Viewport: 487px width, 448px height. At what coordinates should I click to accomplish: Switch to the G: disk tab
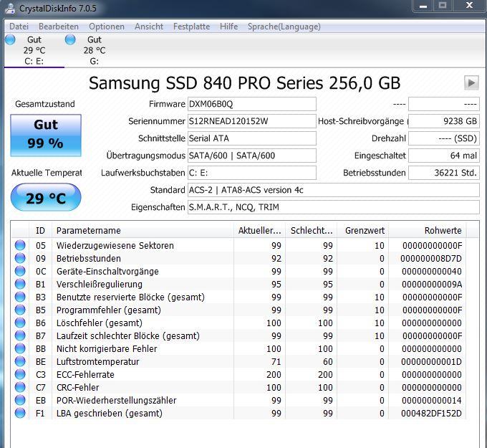[95, 50]
